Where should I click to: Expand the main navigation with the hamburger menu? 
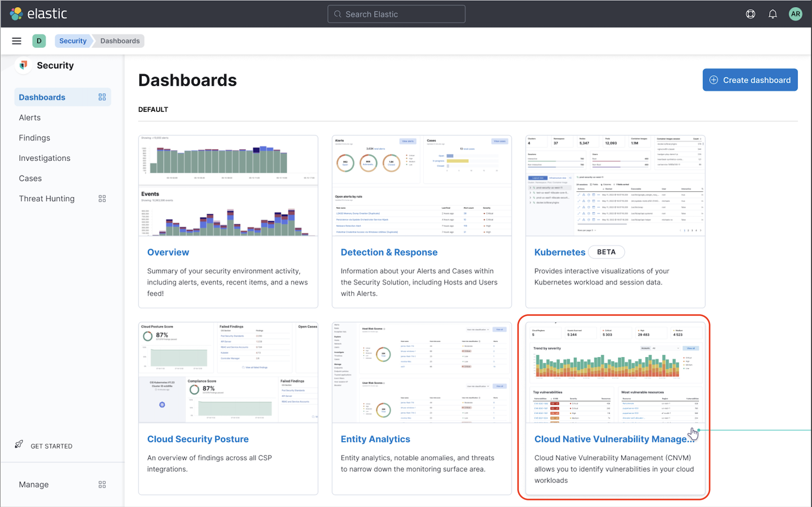point(16,41)
